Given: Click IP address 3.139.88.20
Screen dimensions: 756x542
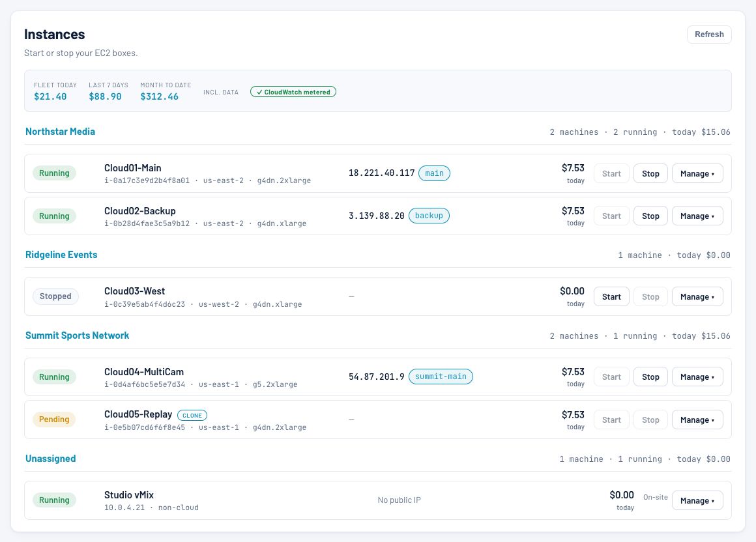Looking at the screenshot, I should point(377,216).
